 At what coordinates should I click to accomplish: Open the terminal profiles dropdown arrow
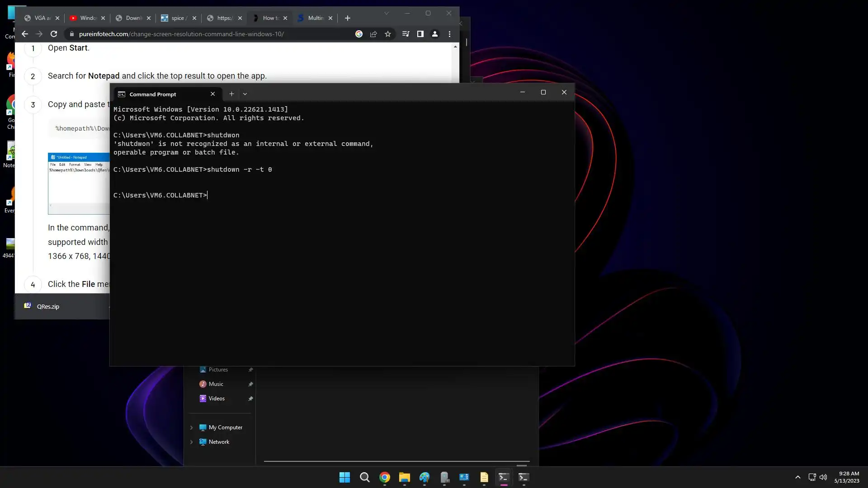[x=245, y=94]
